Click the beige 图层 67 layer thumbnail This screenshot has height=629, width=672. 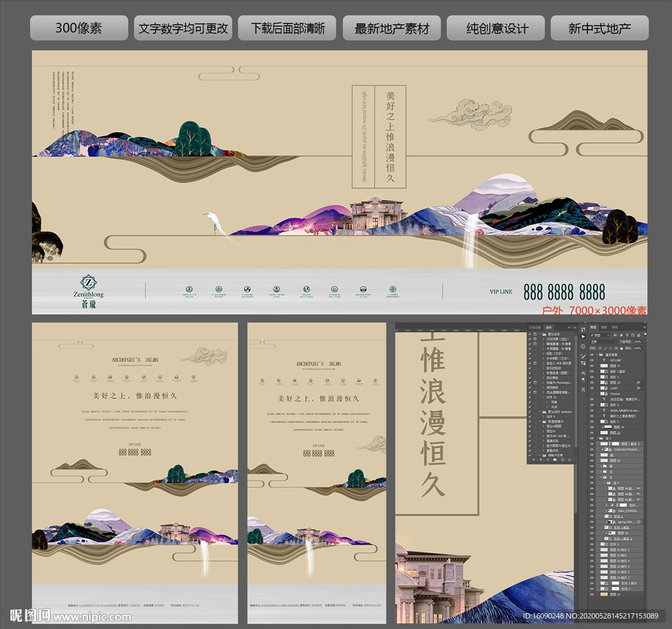tap(604, 594)
